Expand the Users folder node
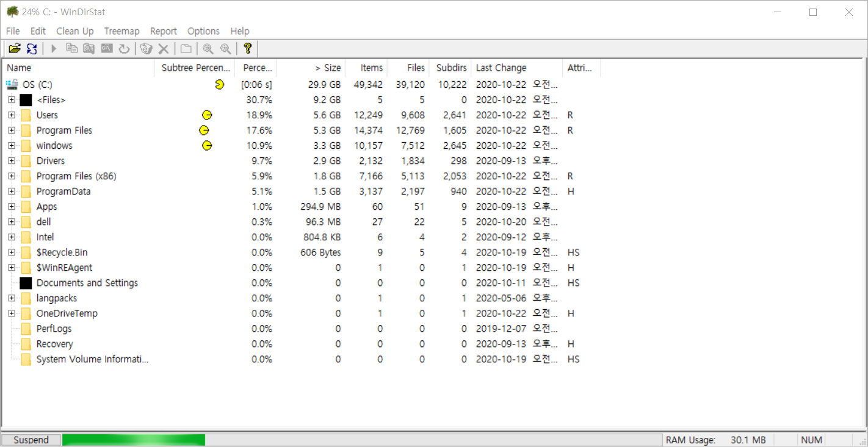 tap(12, 115)
